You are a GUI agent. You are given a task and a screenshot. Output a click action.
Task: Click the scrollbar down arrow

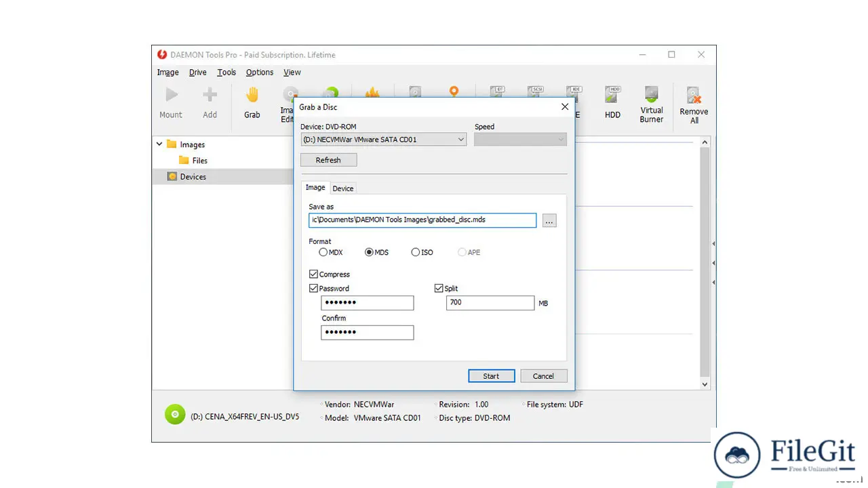(705, 384)
